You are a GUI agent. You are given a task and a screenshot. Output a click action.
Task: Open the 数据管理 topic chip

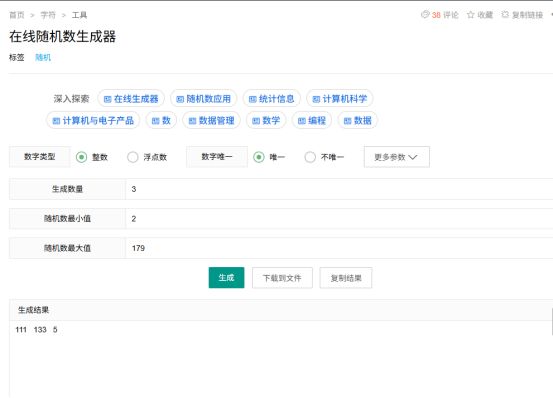coord(211,121)
